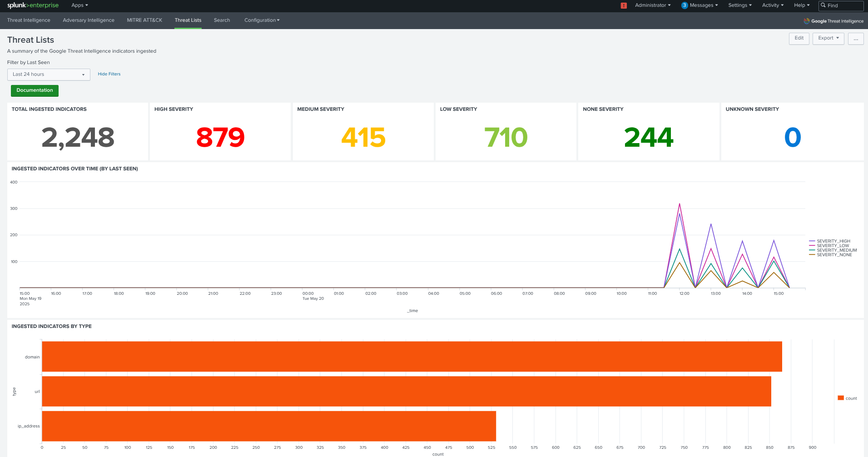Image resolution: width=868 pixels, height=457 pixels.
Task: Click the "UNKNOWN SEVERITY" tile label
Action: (752, 109)
